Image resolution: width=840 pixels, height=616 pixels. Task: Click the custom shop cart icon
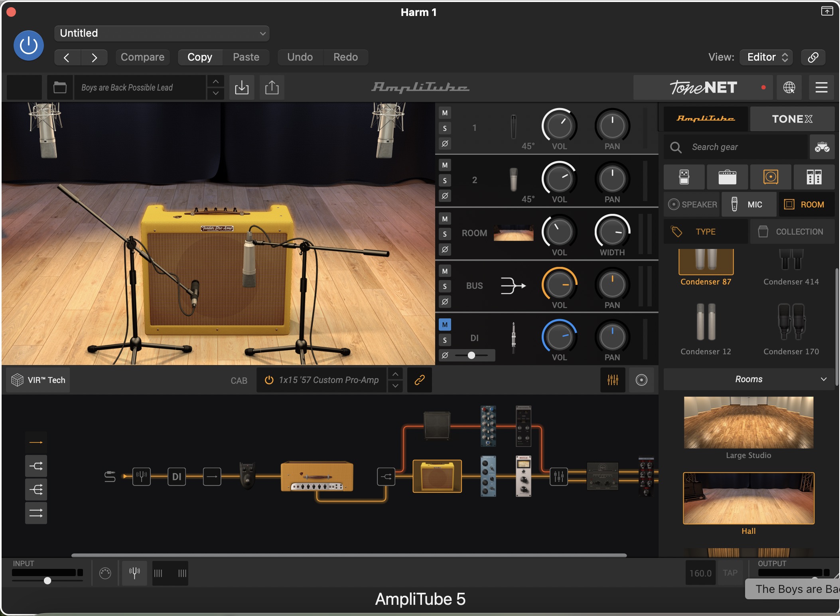tap(822, 147)
